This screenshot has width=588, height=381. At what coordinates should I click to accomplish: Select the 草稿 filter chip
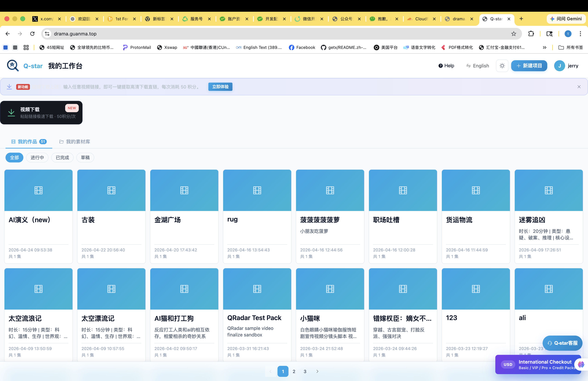85,158
